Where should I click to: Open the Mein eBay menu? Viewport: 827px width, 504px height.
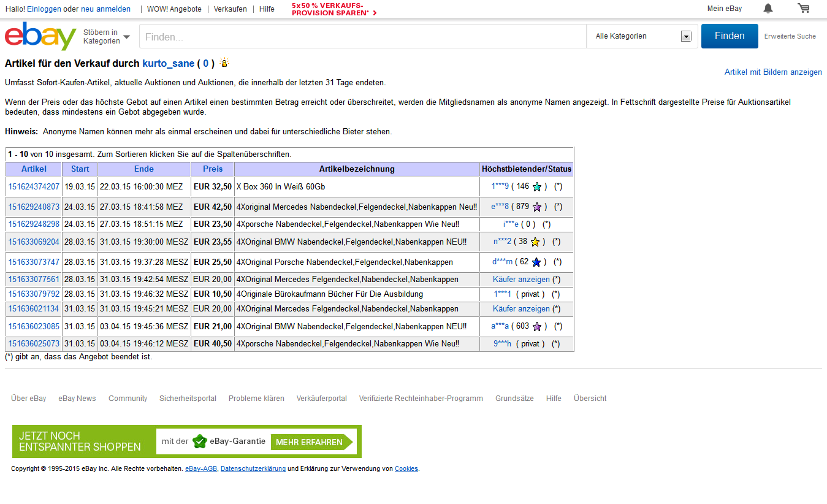click(724, 9)
